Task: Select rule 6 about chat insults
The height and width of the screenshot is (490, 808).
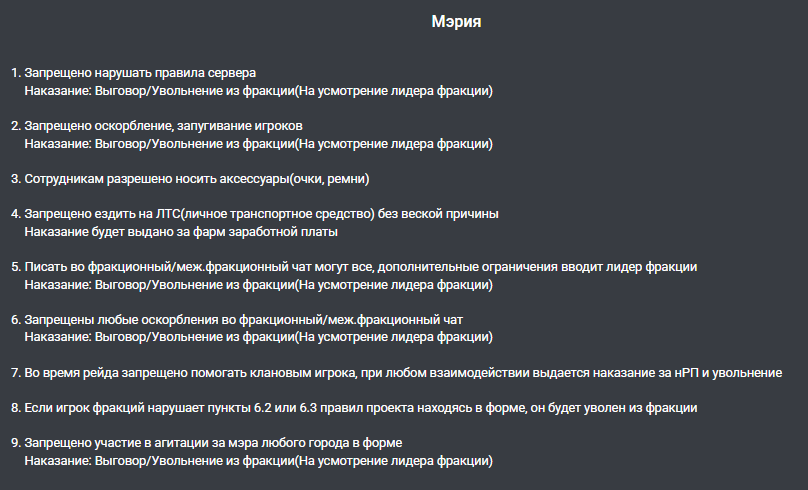Action: tap(237, 320)
